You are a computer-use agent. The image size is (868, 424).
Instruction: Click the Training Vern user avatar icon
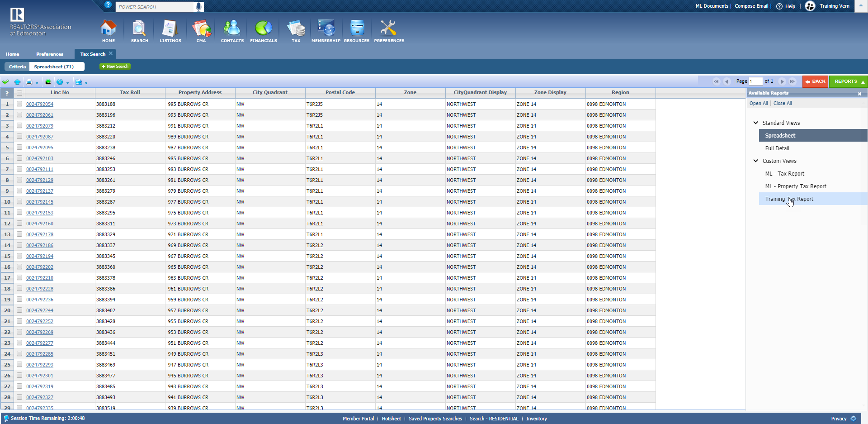coord(810,6)
